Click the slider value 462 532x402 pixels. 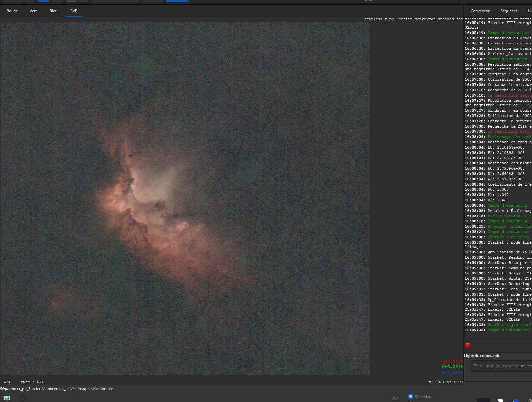(x=395, y=399)
